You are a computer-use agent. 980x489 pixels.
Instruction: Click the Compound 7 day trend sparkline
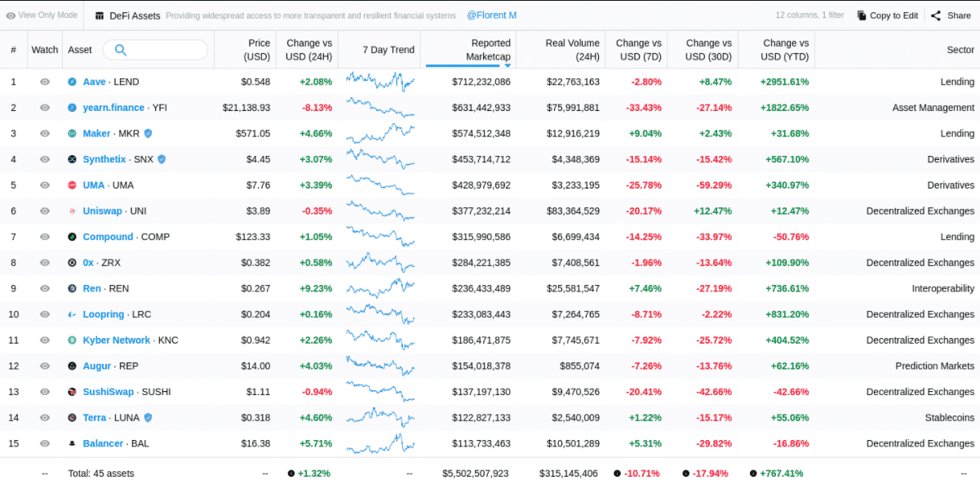coord(379,237)
